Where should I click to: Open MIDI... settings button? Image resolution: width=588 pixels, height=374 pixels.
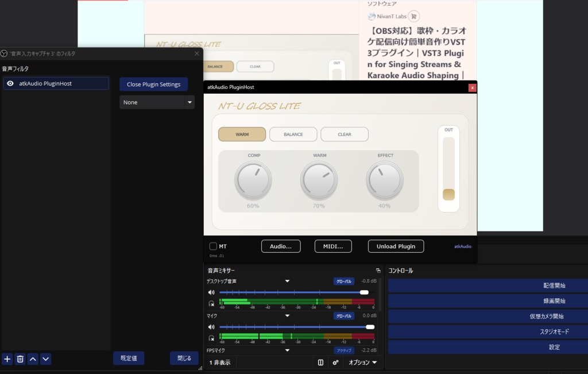334,246
